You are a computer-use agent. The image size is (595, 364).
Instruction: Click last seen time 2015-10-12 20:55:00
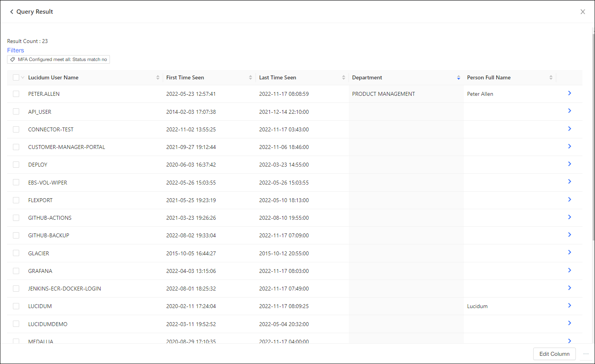coord(284,253)
